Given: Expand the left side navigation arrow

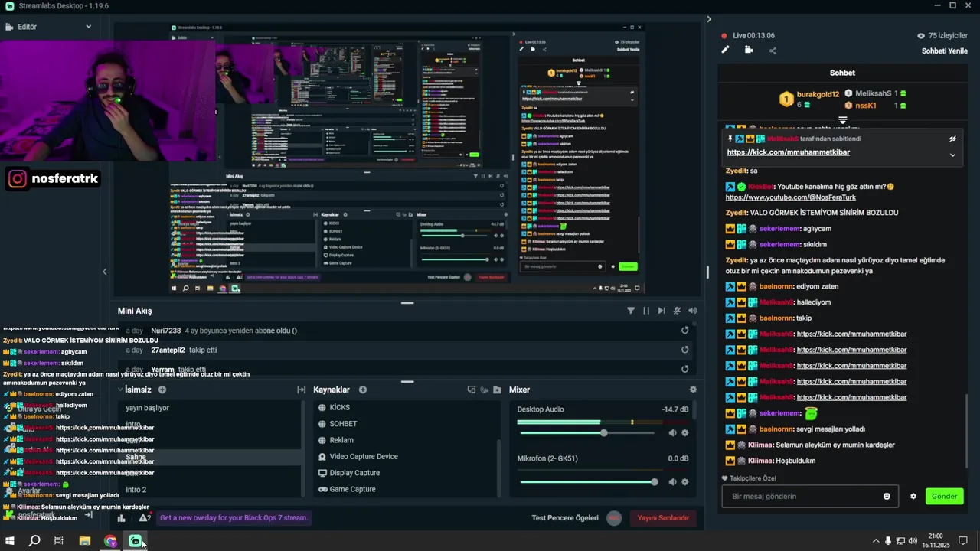Looking at the screenshot, I should (x=105, y=272).
